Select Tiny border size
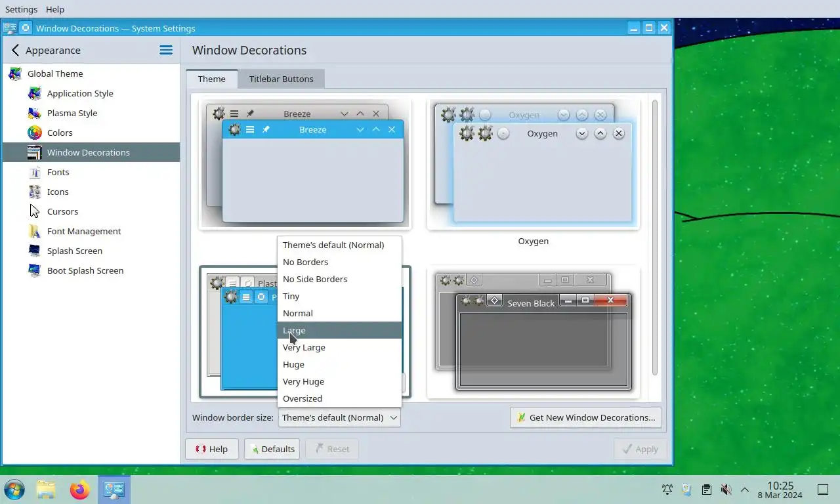 click(x=339, y=296)
